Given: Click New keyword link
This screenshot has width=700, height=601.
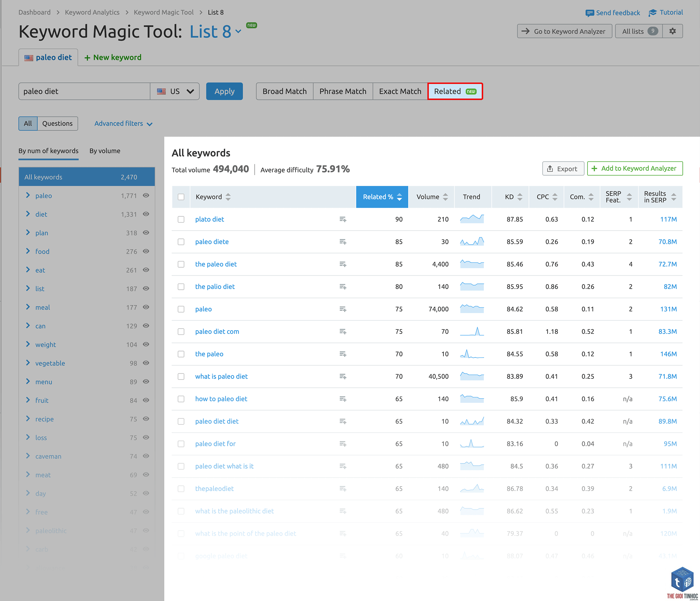Looking at the screenshot, I should [113, 57].
